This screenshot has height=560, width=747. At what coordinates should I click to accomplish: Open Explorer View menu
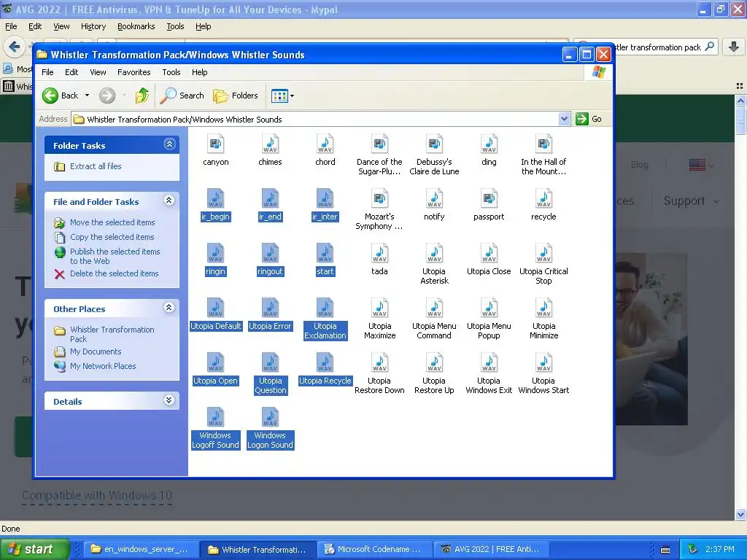tap(98, 72)
